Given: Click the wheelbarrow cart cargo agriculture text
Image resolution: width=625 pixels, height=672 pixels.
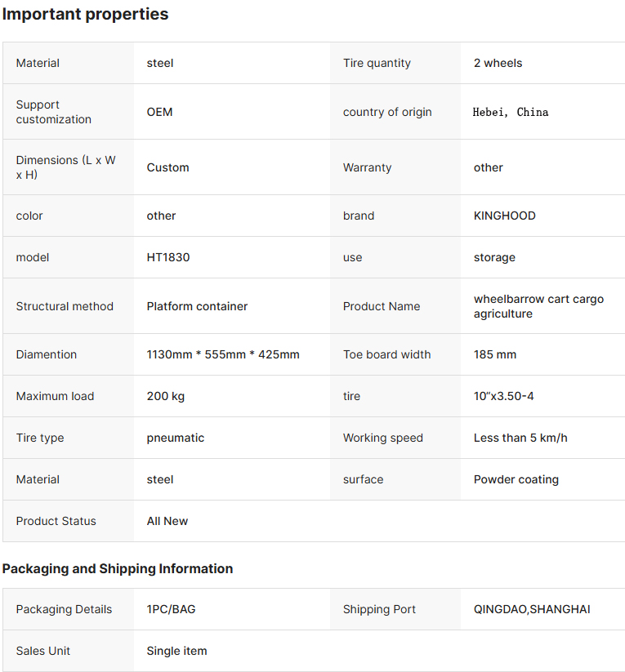Looking at the screenshot, I should [x=538, y=306].
